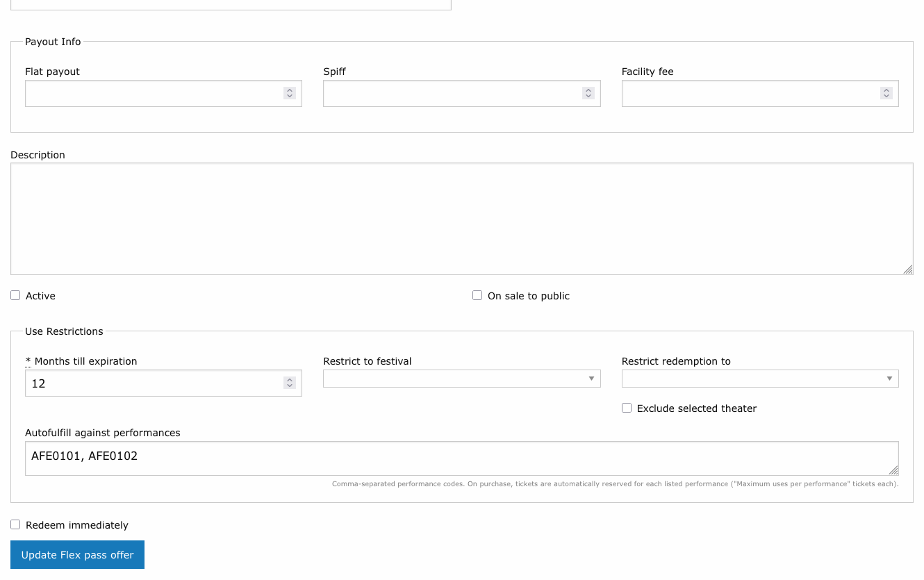Click the Restrict to festival label
924x580 pixels.
pos(368,361)
